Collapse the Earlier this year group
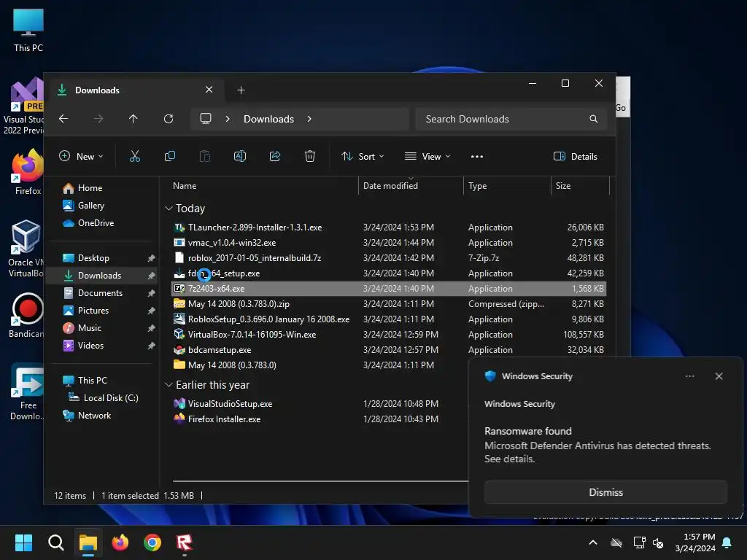Image resolution: width=747 pixels, height=560 pixels. pyautogui.click(x=169, y=385)
